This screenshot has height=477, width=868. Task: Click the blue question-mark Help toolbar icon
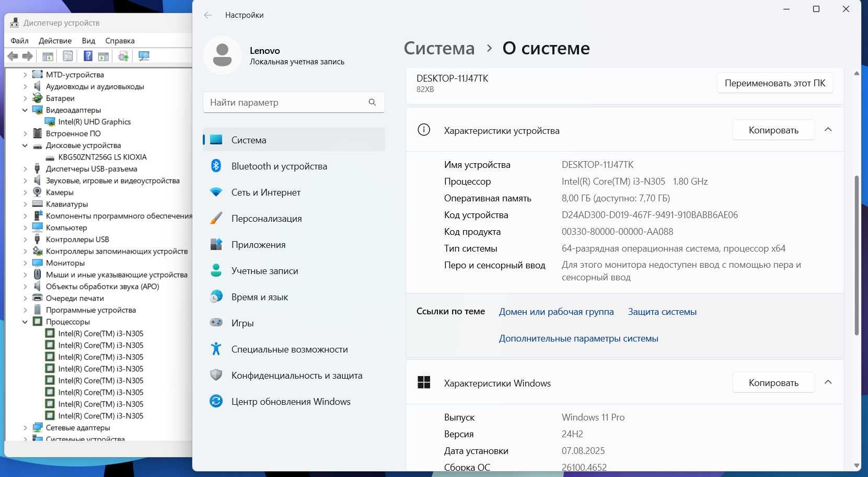click(88, 56)
